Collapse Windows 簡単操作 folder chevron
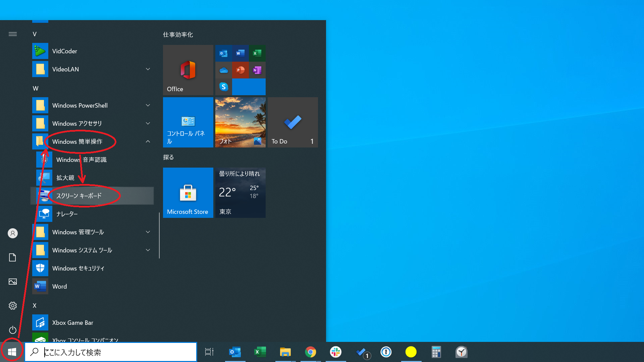 coord(148,141)
